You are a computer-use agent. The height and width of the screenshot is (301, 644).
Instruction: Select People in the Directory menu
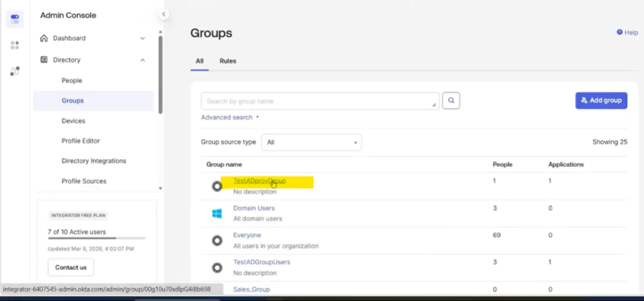tap(71, 81)
